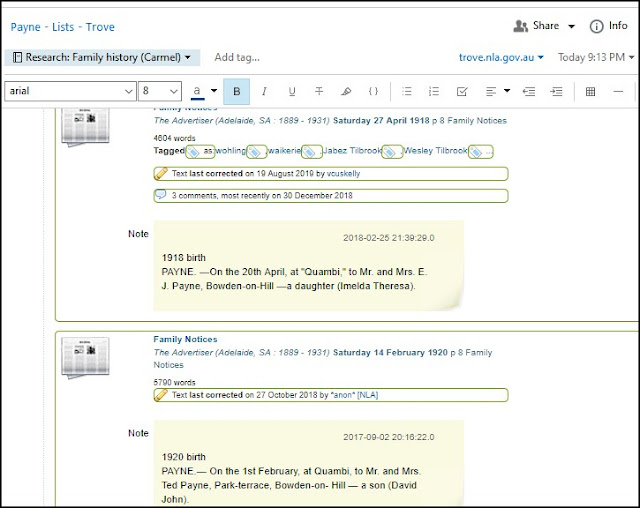Open the Research: Family history notebook selector
The image size is (640, 508).
click(x=102, y=57)
